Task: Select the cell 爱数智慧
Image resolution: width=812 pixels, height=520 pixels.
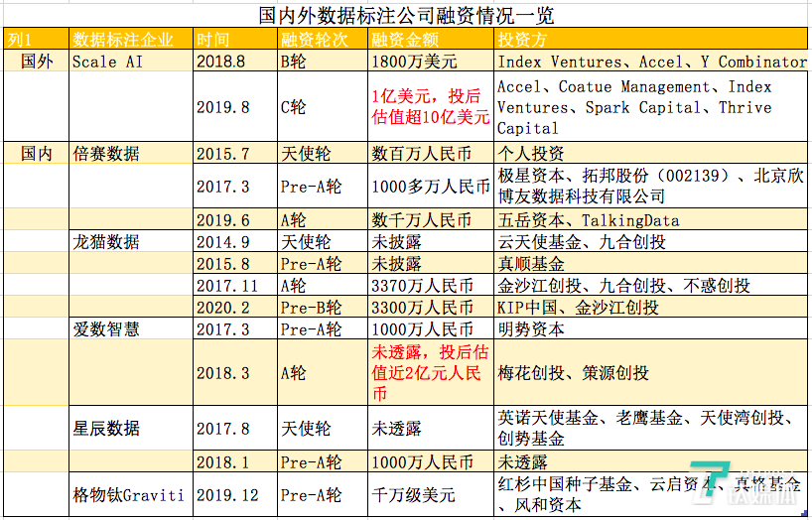Action: tap(131, 328)
